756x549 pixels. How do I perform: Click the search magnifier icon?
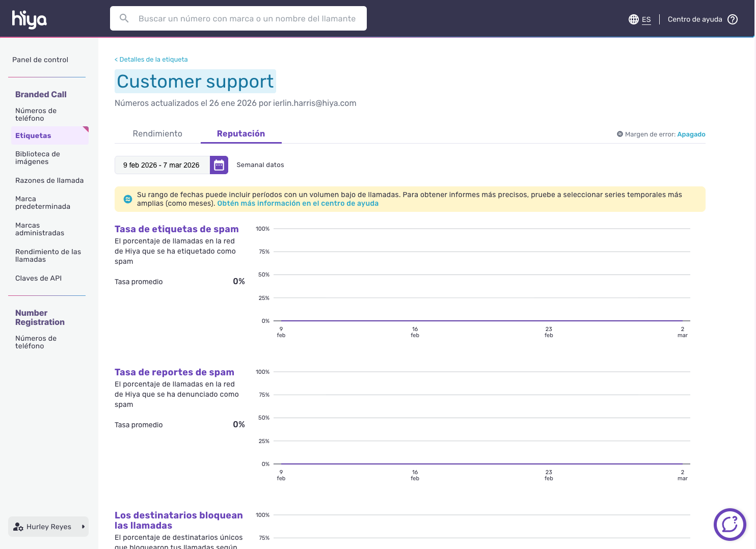[x=124, y=18]
